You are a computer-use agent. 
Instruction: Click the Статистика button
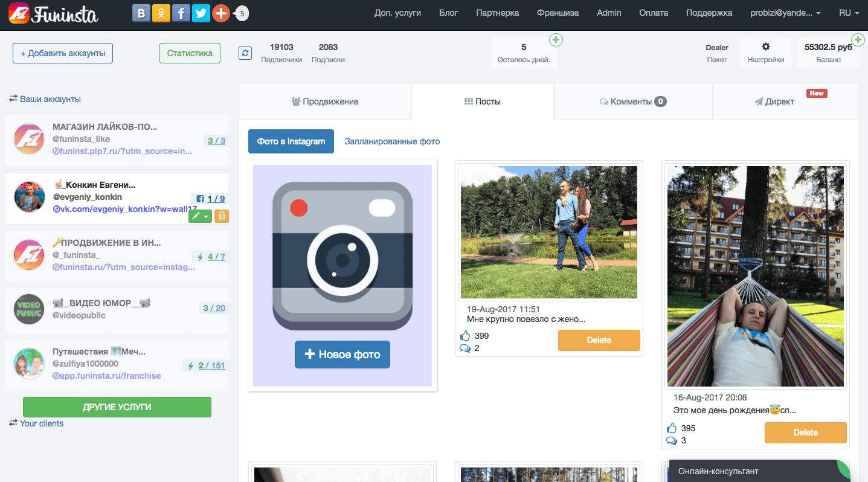coord(190,53)
